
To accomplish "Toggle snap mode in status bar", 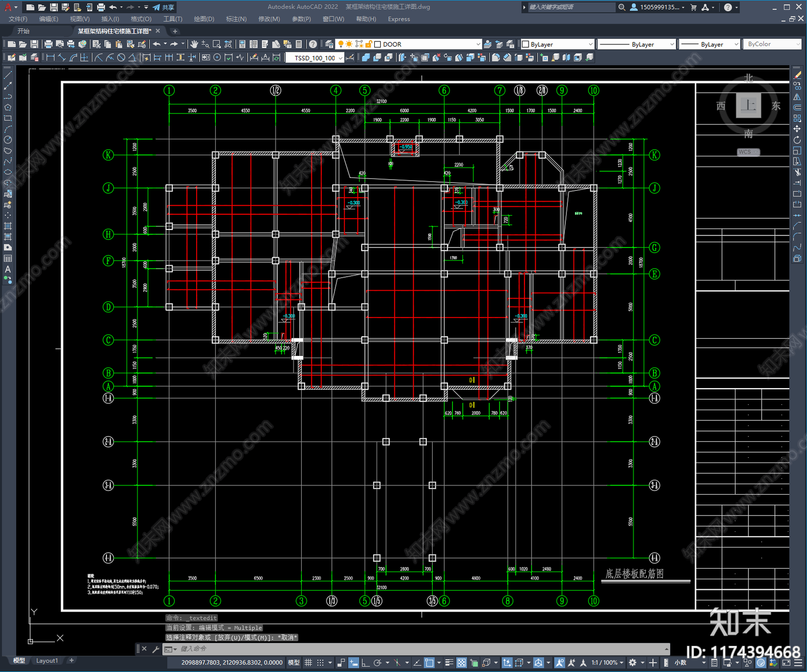I will (x=320, y=662).
